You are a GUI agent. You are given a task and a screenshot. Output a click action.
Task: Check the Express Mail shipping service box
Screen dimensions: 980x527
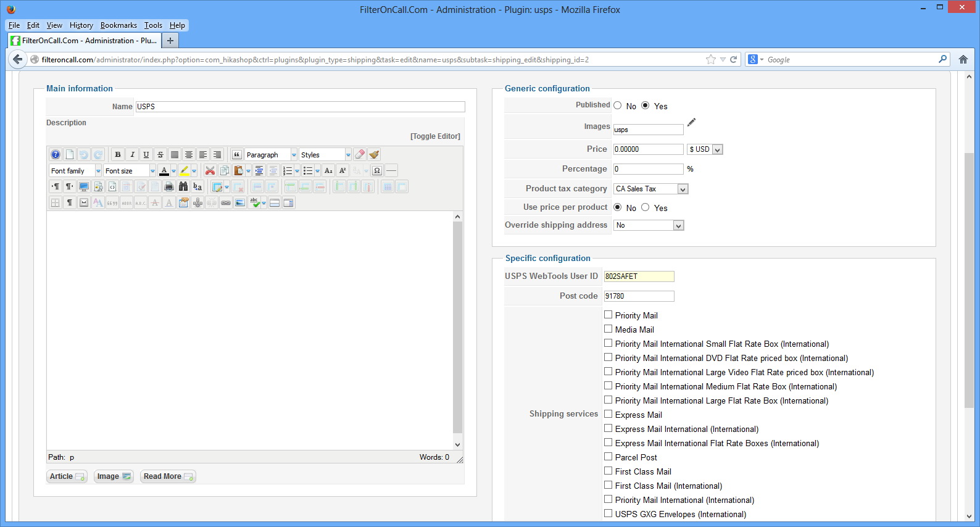click(608, 414)
